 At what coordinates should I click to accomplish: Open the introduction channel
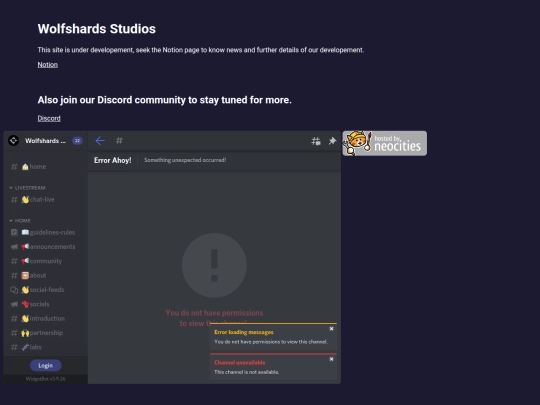tap(45, 319)
